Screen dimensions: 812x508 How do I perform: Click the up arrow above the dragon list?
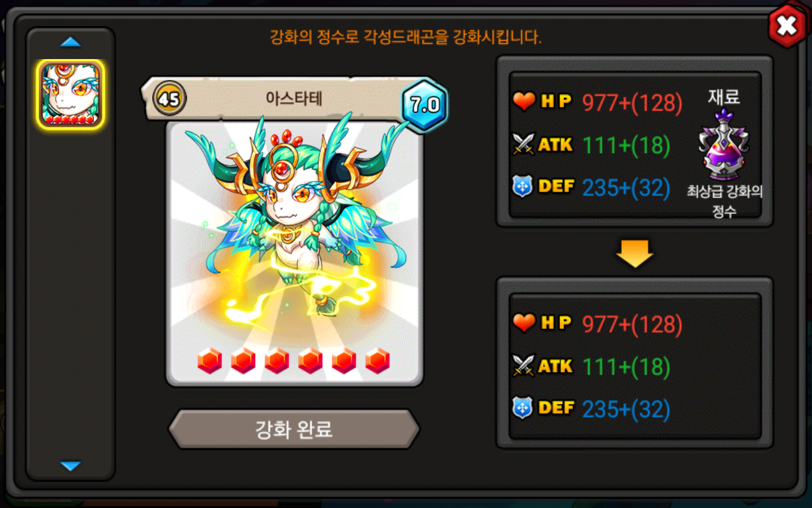[x=70, y=42]
